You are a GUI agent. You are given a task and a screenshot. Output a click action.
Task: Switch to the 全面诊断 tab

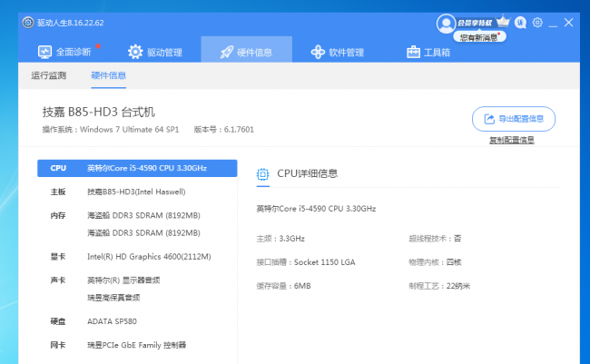pyautogui.click(x=64, y=52)
